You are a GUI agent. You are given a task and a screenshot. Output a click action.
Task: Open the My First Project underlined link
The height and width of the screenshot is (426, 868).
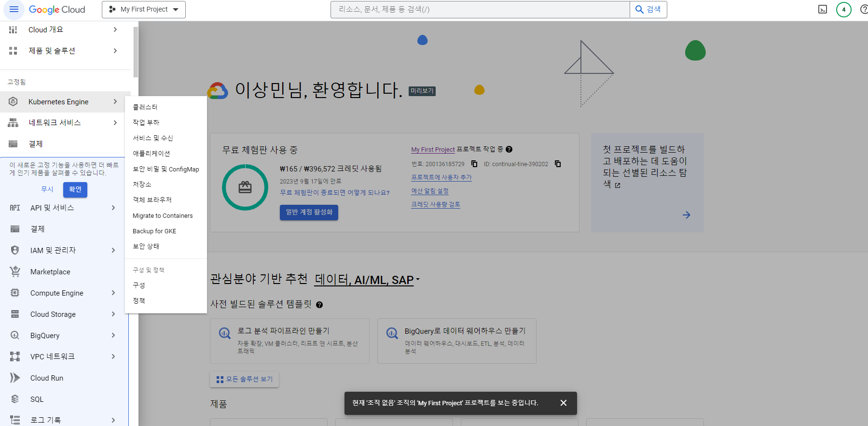433,150
